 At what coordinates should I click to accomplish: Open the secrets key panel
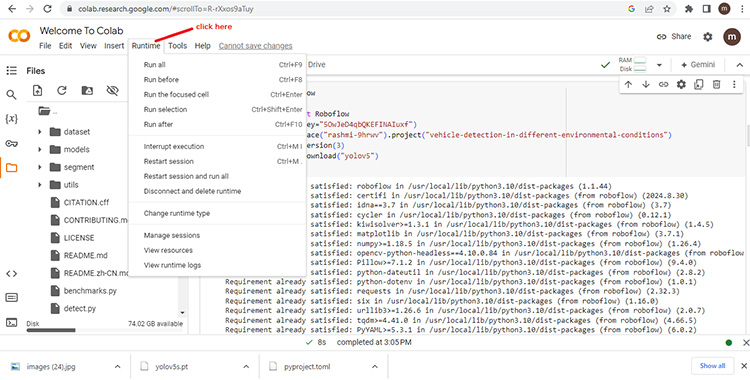pos(11,144)
